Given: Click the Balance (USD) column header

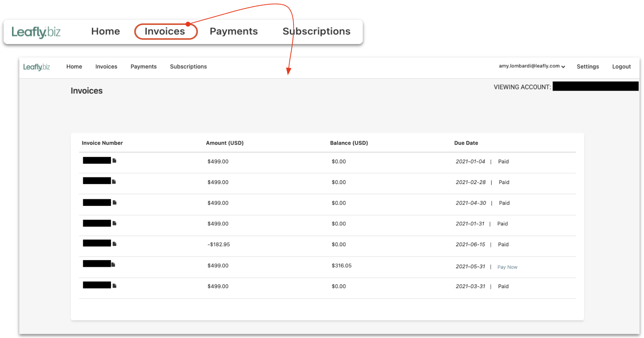Looking at the screenshot, I should coord(349,143).
